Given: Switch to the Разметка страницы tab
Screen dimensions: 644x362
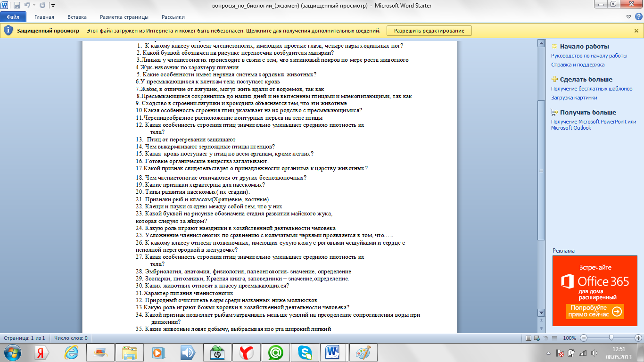Looking at the screenshot, I should tap(124, 17).
